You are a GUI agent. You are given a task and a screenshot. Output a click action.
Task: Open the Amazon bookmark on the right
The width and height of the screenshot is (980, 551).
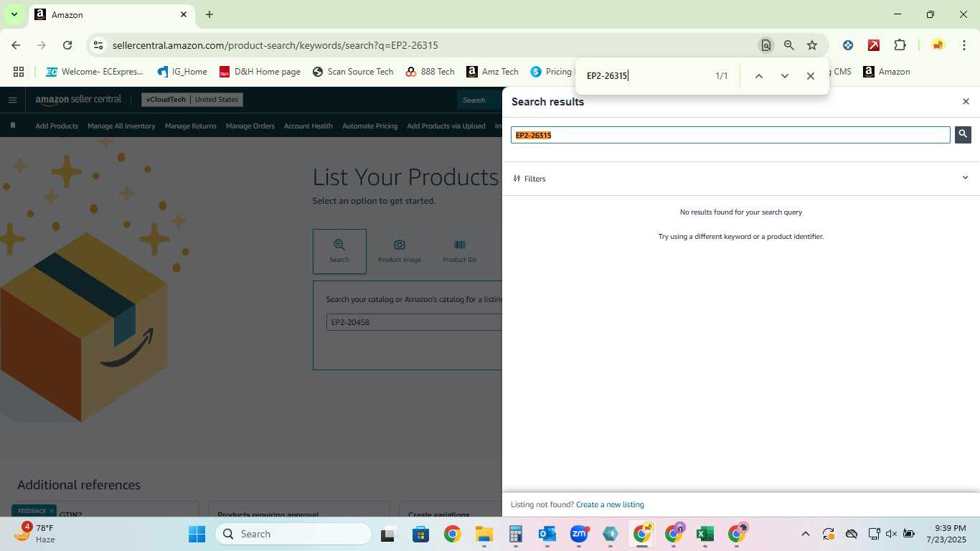point(887,72)
